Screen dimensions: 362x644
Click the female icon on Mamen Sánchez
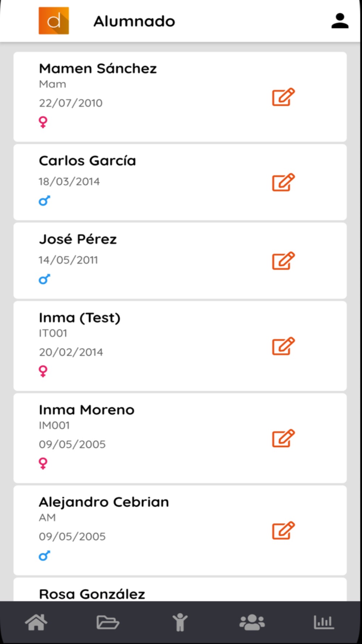[x=43, y=122]
